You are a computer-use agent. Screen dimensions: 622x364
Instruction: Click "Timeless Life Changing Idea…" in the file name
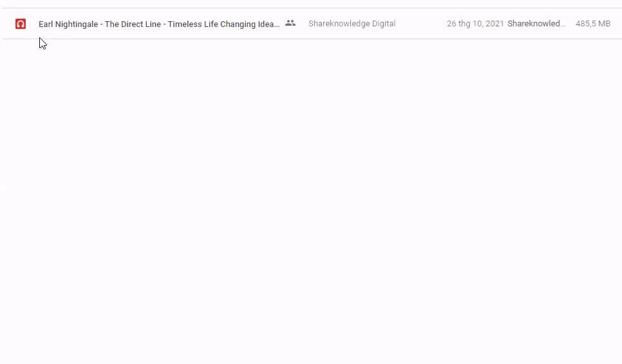coord(223,24)
